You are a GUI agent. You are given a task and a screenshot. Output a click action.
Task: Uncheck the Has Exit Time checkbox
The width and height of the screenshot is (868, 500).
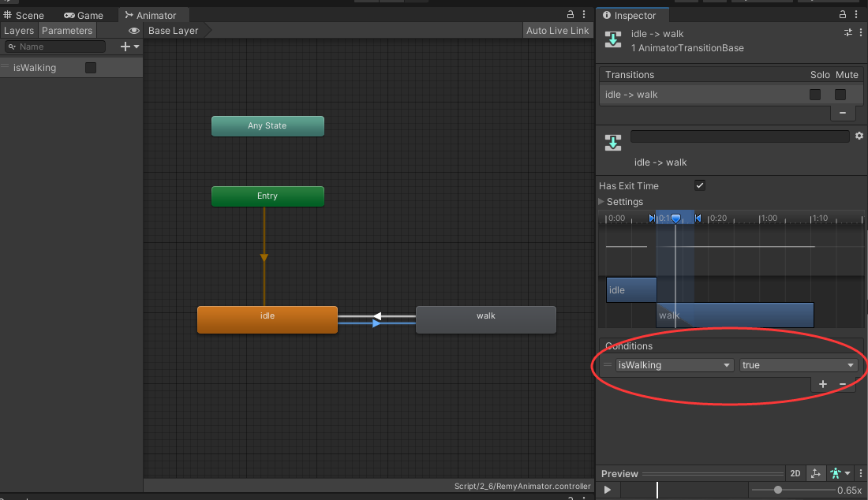point(700,185)
